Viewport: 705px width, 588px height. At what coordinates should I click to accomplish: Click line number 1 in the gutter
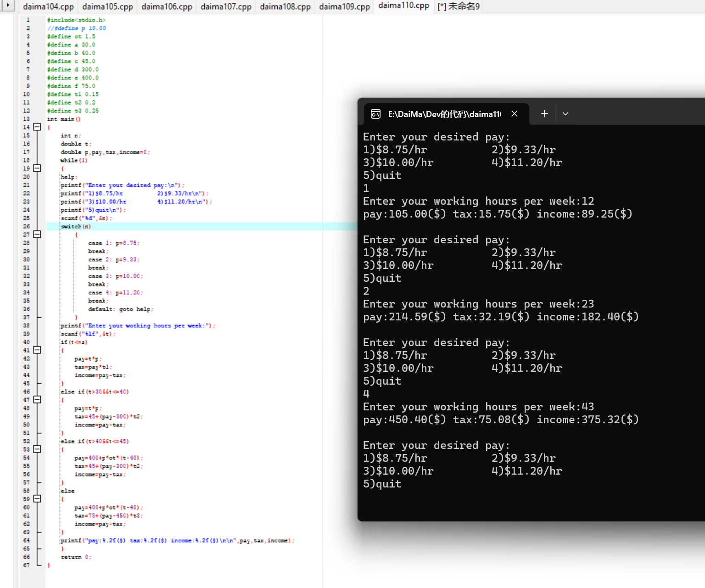coord(28,20)
